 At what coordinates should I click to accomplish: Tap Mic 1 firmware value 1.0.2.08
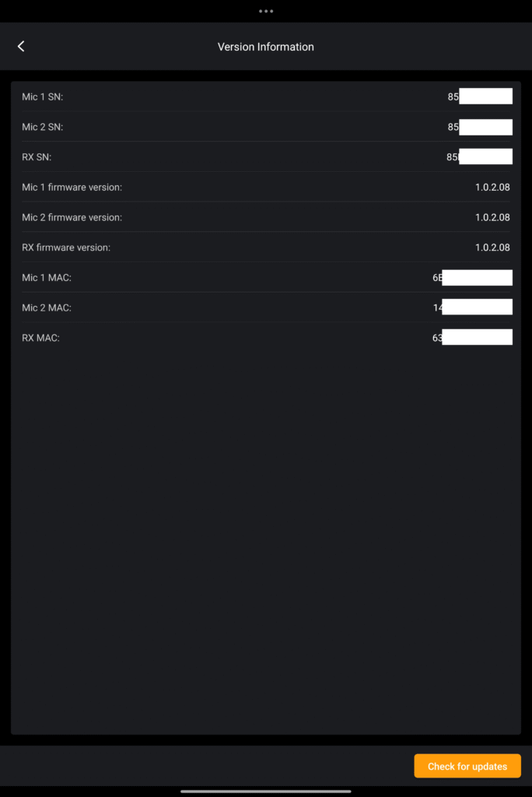492,188
